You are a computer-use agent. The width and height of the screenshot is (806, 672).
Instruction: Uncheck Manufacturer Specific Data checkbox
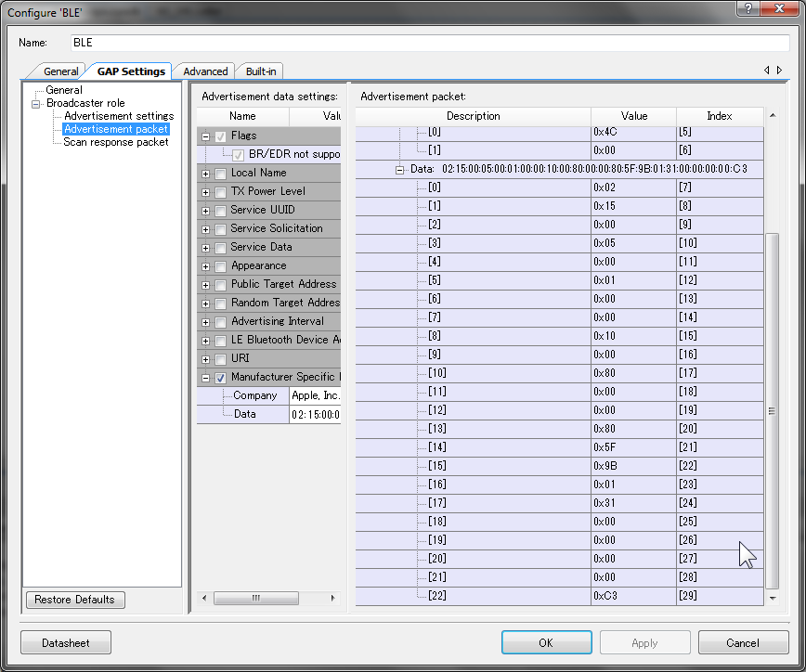pos(221,378)
